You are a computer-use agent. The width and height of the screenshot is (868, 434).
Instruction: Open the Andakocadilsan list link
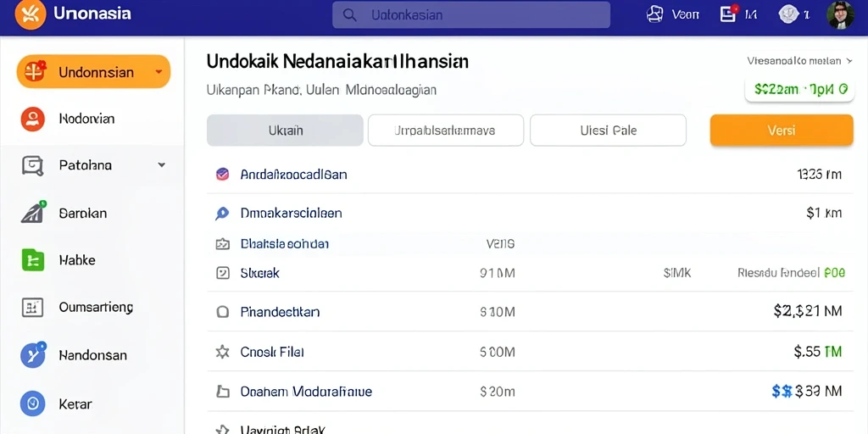pos(293,175)
